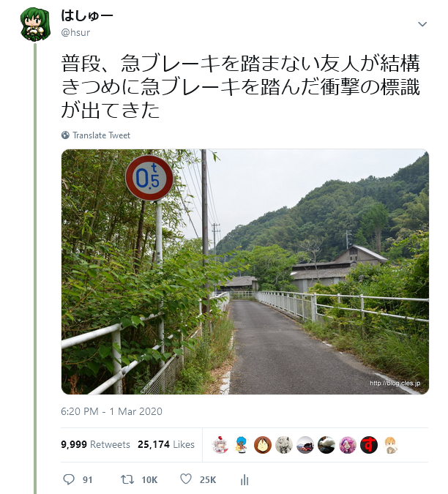Click the globe icon beside Translate Tweet
Screen dimensions: 448x494
coord(65,135)
